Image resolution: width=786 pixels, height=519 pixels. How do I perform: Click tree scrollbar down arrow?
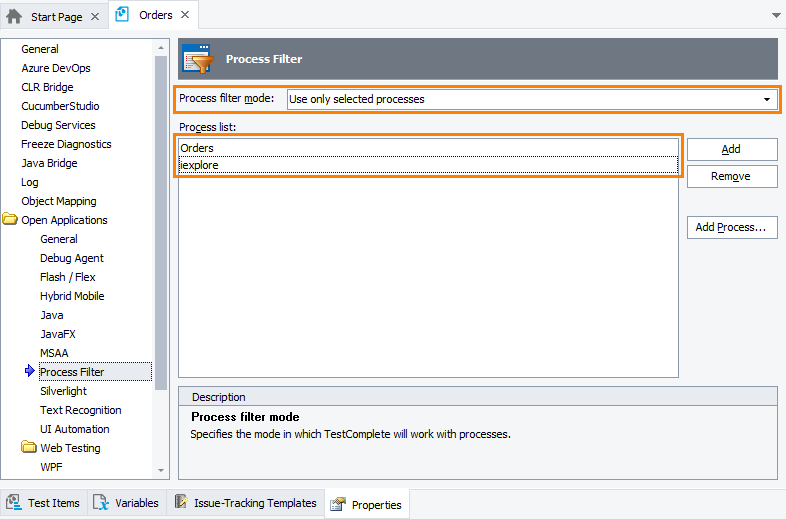pyautogui.click(x=161, y=470)
